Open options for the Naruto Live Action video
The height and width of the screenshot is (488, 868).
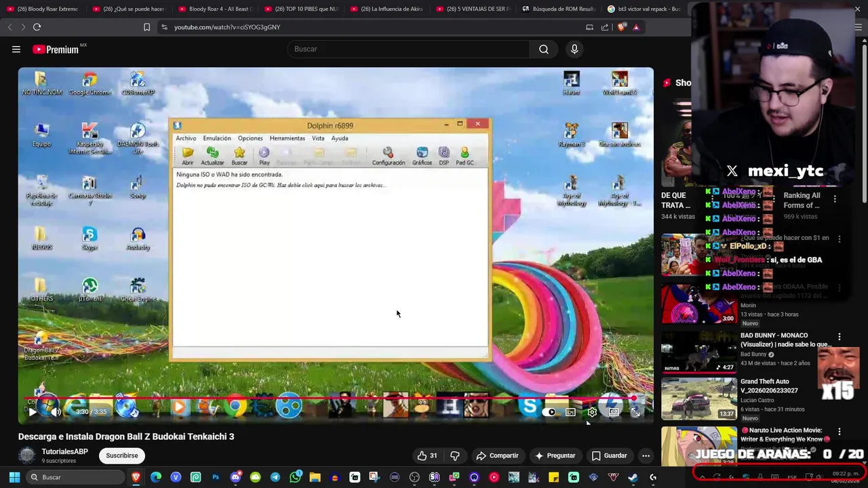tap(840, 432)
